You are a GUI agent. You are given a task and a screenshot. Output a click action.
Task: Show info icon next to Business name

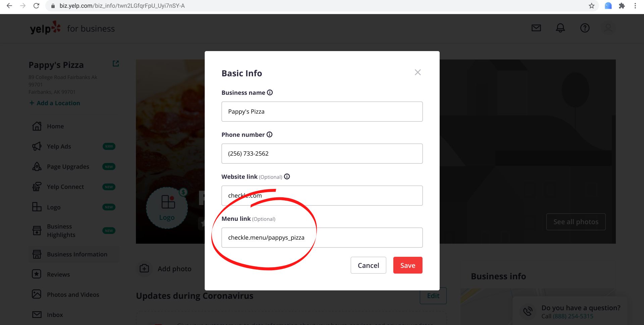tap(270, 92)
